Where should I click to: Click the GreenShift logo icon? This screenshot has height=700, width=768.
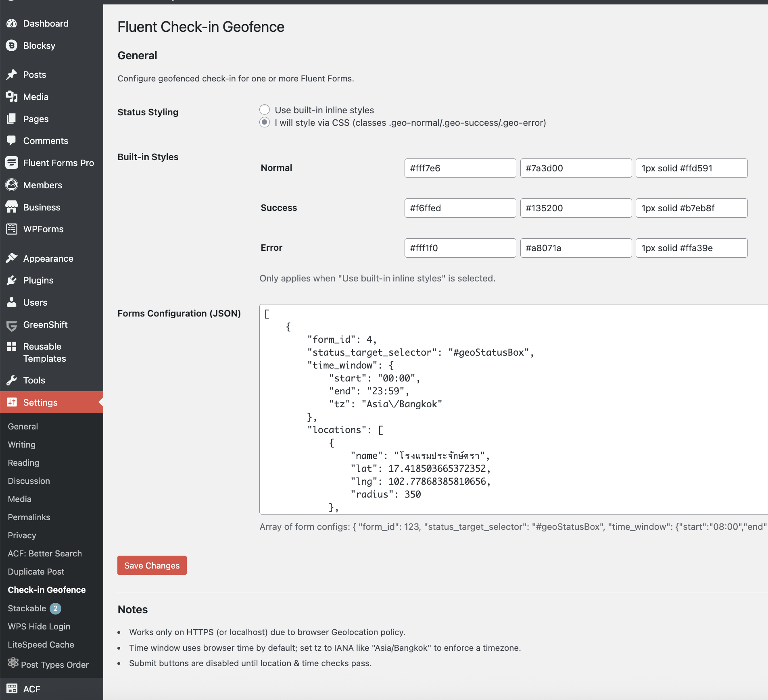pyautogui.click(x=12, y=325)
